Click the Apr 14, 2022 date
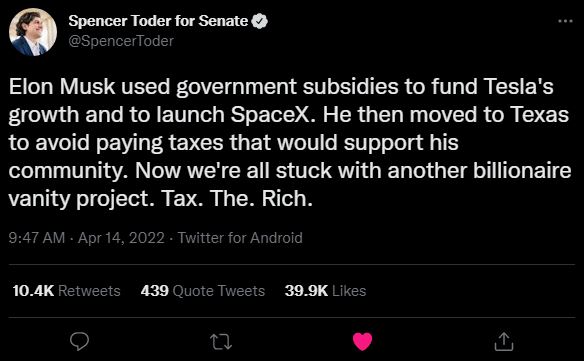Viewport: 584px width, 361px height. coord(121,238)
